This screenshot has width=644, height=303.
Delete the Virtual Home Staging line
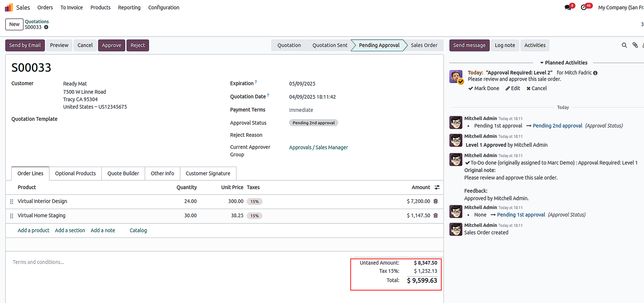(436, 216)
